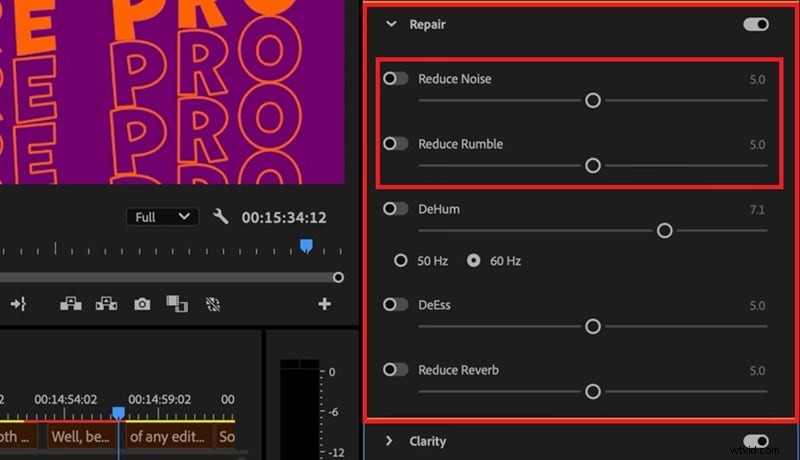
Task: Turn off the Clarity section master switch
Action: click(x=756, y=441)
